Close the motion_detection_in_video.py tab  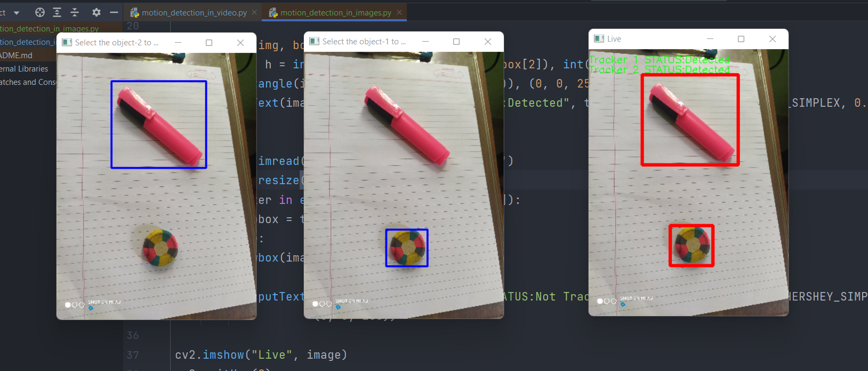(254, 12)
